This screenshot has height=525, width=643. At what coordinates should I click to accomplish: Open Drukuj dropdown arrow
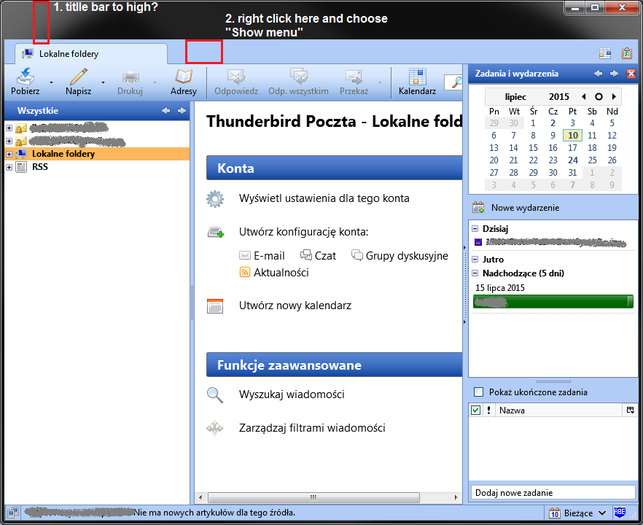(x=155, y=82)
